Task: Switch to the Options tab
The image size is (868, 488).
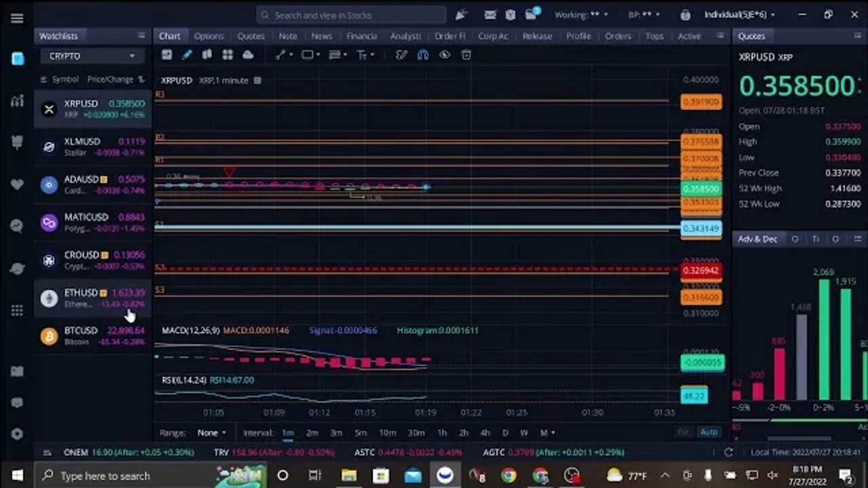Action: (208, 36)
